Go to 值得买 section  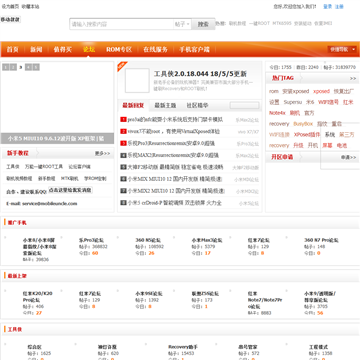click(63, 49)
